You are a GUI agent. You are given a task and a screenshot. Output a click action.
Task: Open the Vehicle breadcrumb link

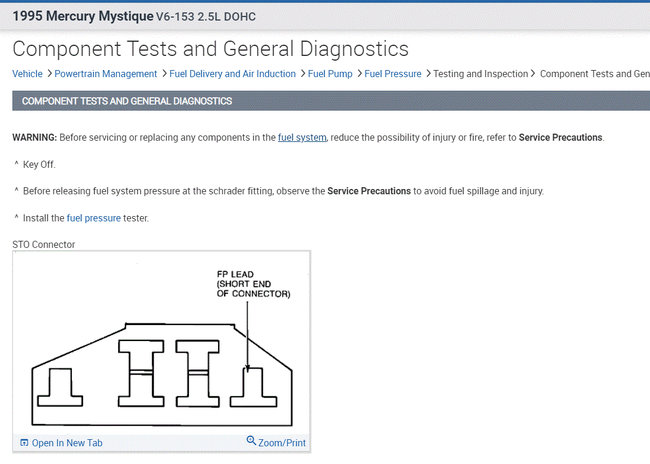tap(27, 74)
